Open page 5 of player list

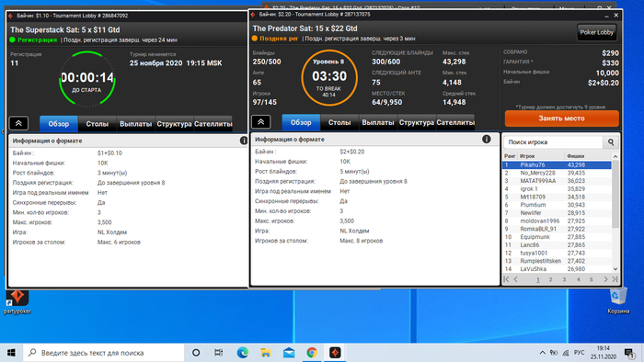592,279
